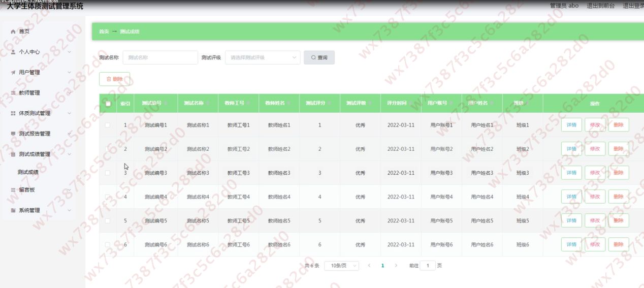Click the 测试名称6 table cell
Viewport: 644px width, 288px height.
[198, 244]
